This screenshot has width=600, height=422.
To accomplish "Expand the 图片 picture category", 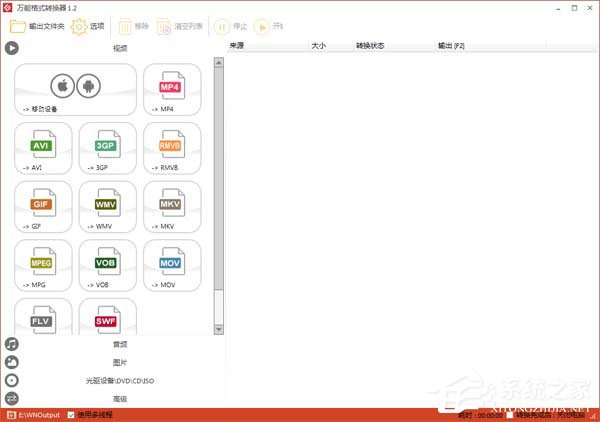I will point(120,362).
